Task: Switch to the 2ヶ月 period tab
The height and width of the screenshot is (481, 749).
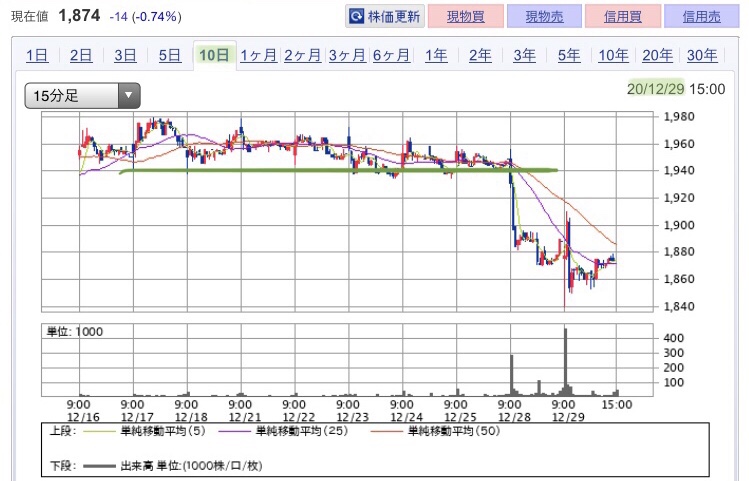Action: click(x=302, y=55)
